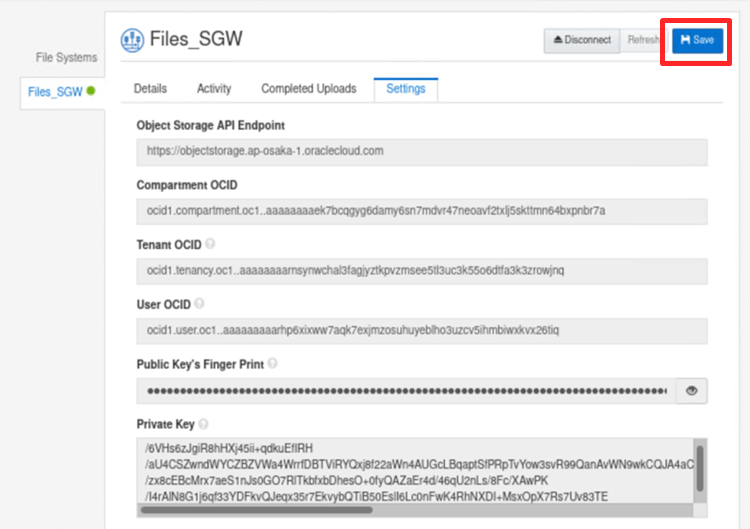
Task: Select Files_SGW in the File Systems list
Action: (55, 92)
